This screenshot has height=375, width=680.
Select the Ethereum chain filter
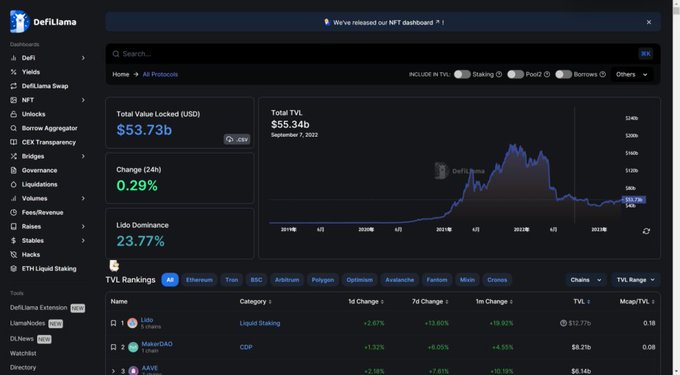(x=199, y=280)
